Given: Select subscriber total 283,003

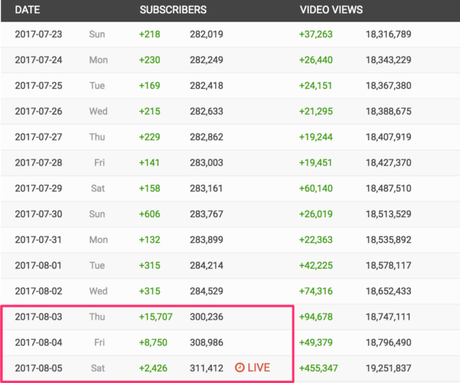Looking at the screenshot, I should pos(207,162).
